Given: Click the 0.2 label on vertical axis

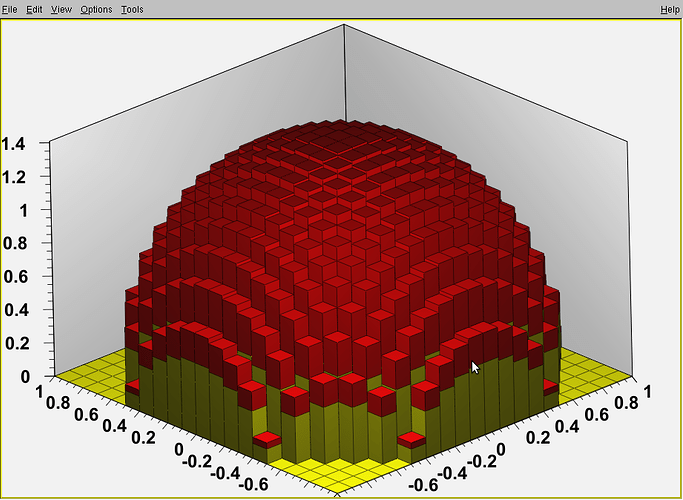Looking at the screenshot, I should tap(18, 344).
